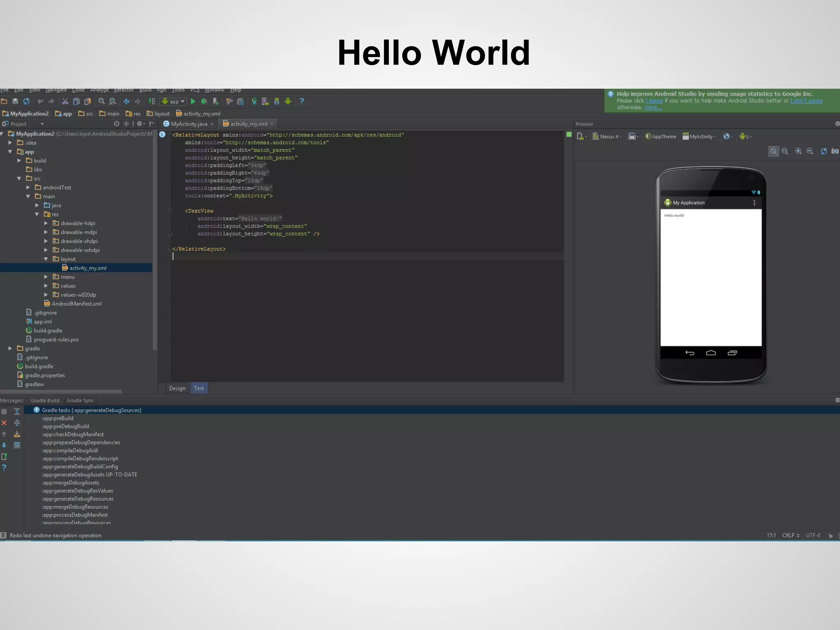Click the 'I agree' link
Viewport: 840px width, 630px height.
coord(654,101)
